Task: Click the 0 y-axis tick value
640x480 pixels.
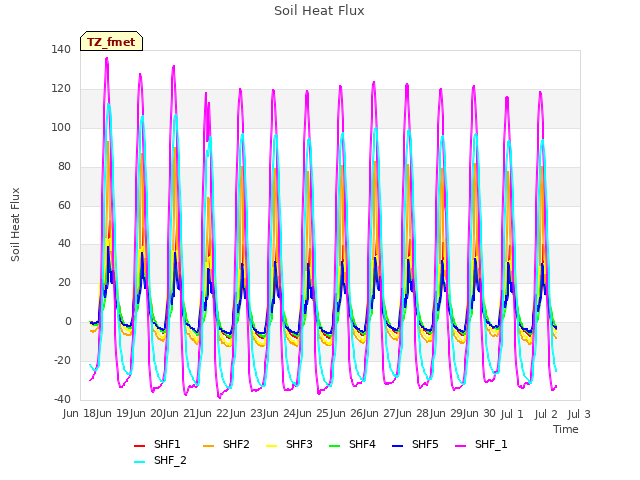Action: [68, 322]
